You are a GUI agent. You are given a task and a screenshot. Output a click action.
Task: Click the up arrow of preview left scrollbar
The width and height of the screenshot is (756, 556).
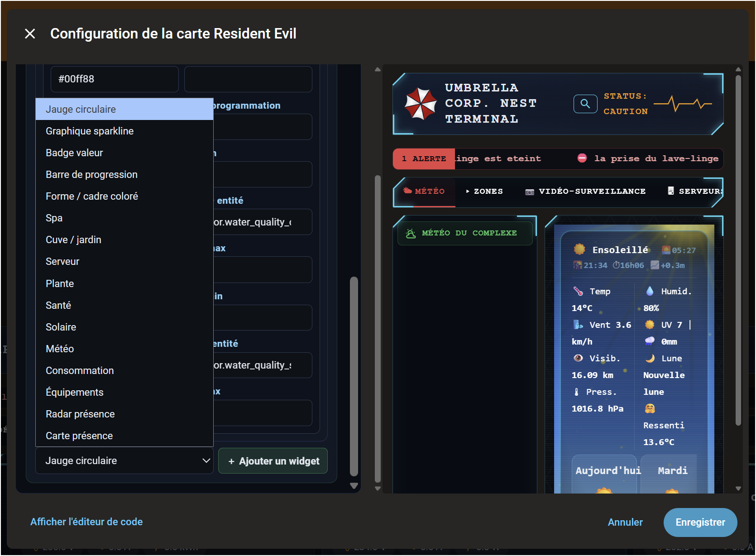pyautogui.click(x=378, y=70)
